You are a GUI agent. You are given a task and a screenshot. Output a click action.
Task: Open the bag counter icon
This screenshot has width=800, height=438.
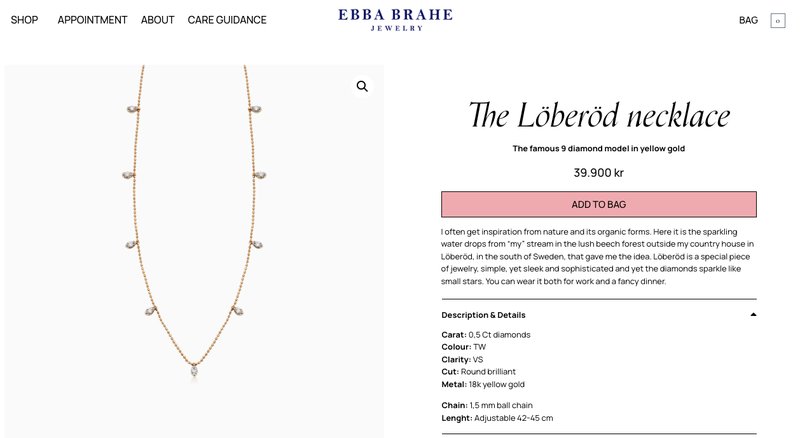pos(777,20)
